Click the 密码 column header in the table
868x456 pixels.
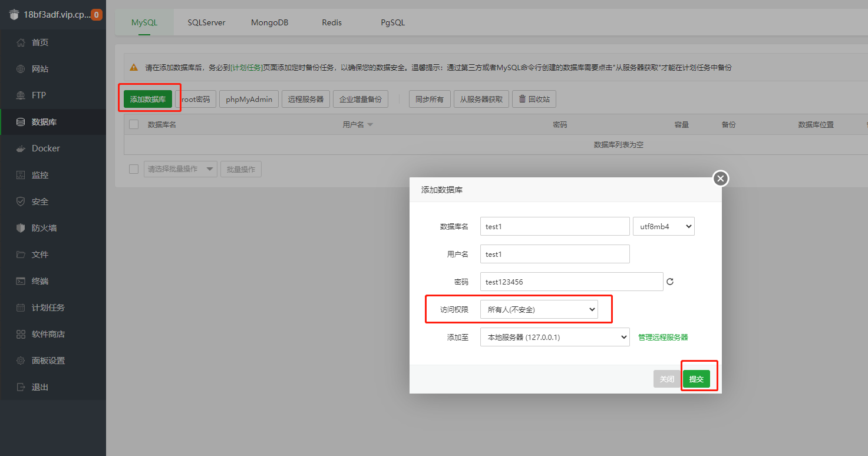pos(560,125)
